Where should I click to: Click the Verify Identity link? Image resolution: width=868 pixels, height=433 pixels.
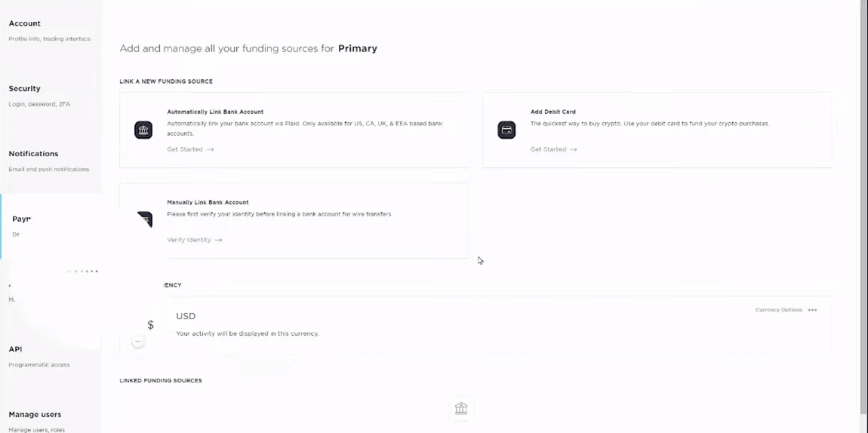pyautogui.click(x=194, y=240)
